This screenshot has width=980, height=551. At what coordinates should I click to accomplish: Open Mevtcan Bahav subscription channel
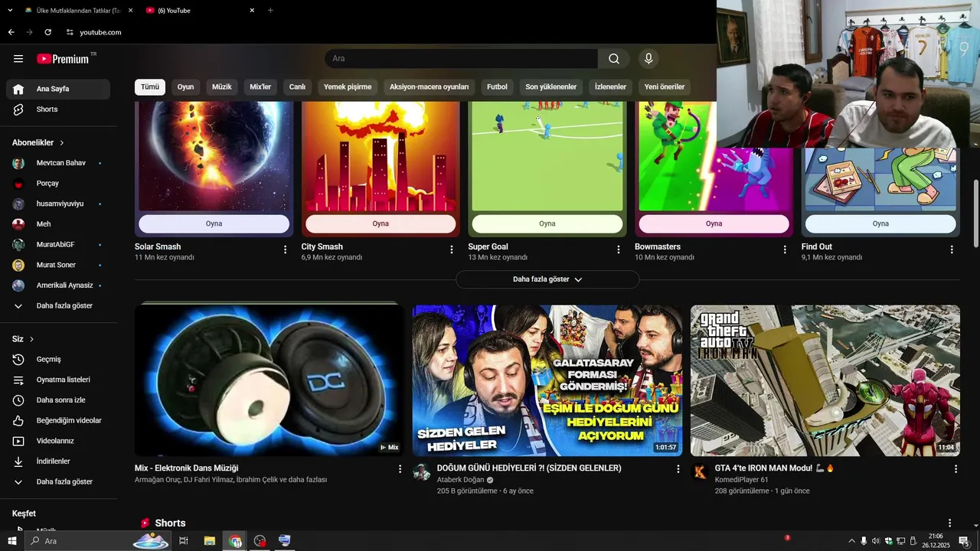(58, 163)
